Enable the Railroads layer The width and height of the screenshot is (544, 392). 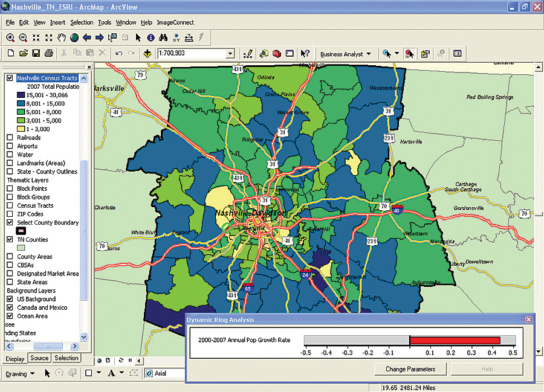(10, 138)
